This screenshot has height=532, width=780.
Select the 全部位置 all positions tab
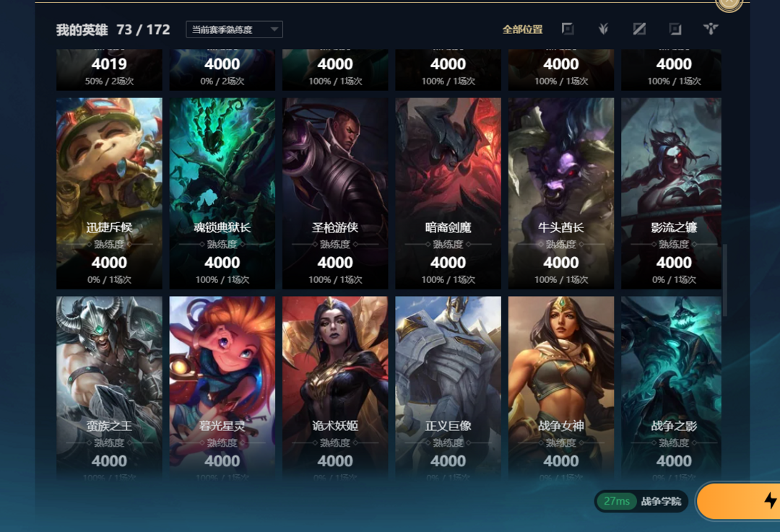522,30
